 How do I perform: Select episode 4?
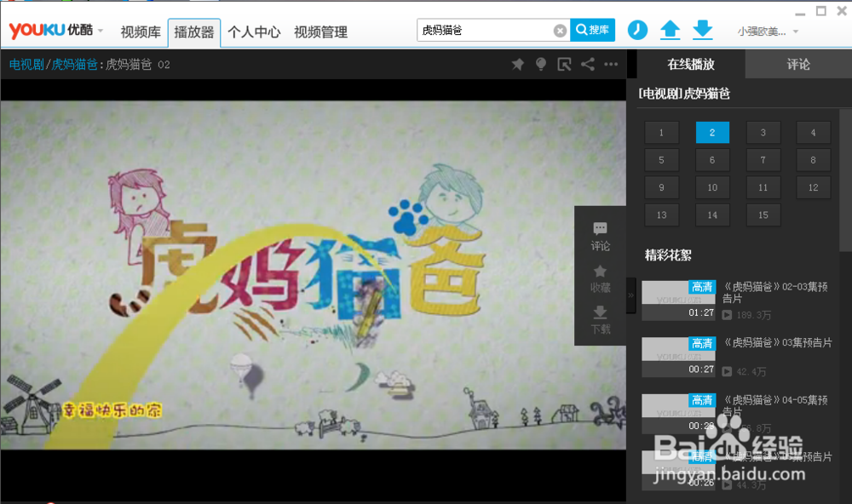click(813, 133)
